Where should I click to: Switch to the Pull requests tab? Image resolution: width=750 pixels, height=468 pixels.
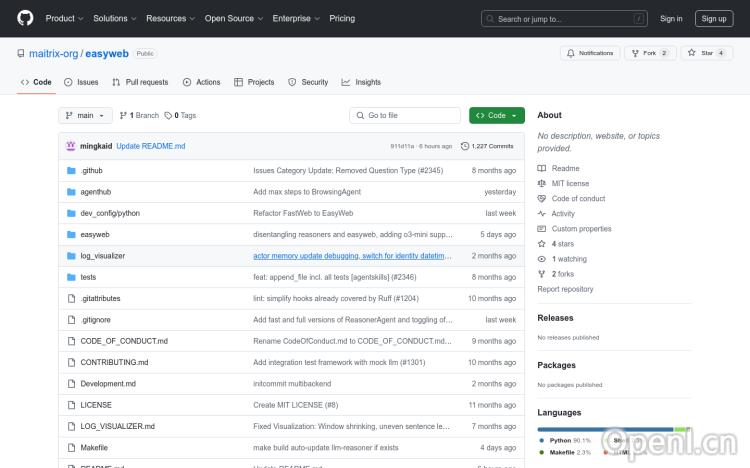pos(140,82)
